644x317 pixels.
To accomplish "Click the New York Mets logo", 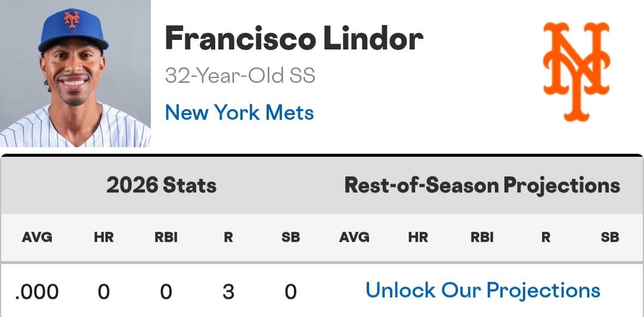I will (576, 72).
